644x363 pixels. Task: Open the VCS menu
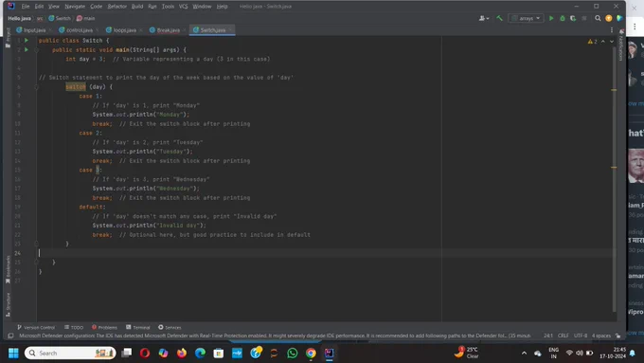[183, 7]
